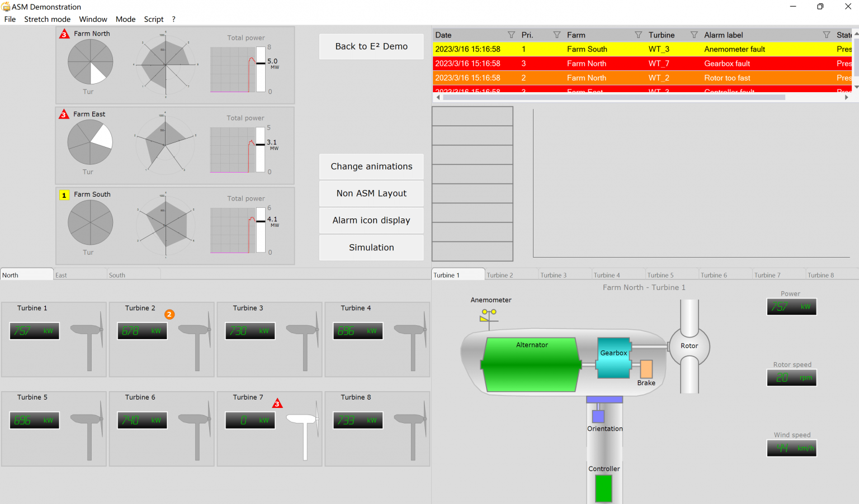Switch to the Turbine 5 tab

(662, 274)
